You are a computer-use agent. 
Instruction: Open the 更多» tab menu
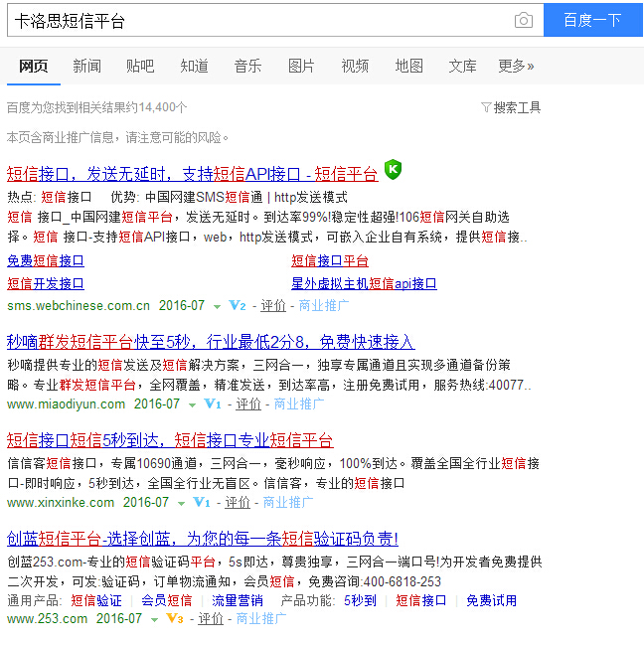(x=516, y=66)
